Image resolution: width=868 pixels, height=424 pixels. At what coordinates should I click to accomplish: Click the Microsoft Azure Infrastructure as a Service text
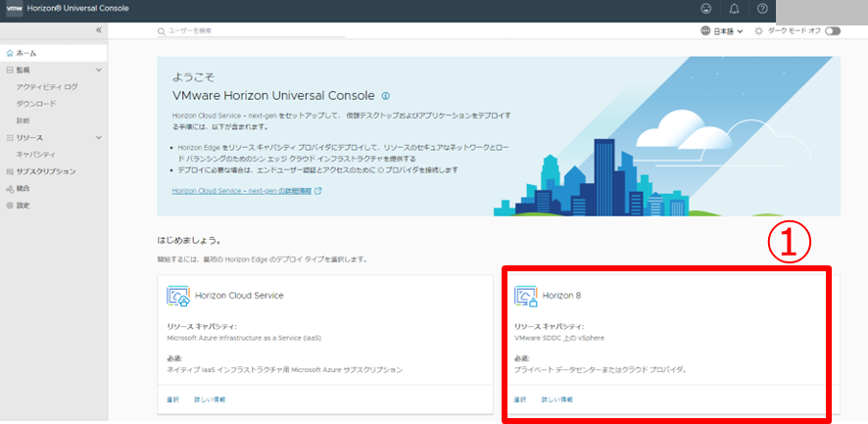(x=244, y=338)
